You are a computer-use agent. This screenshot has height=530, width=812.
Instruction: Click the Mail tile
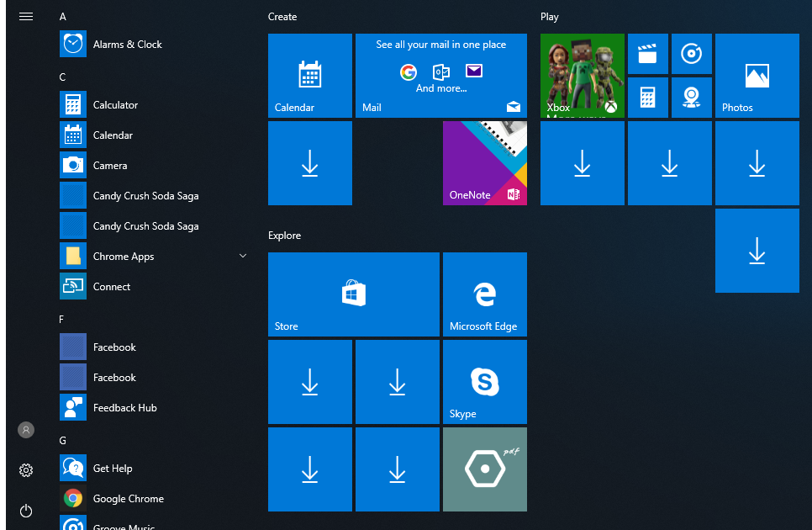coord(440,76)
